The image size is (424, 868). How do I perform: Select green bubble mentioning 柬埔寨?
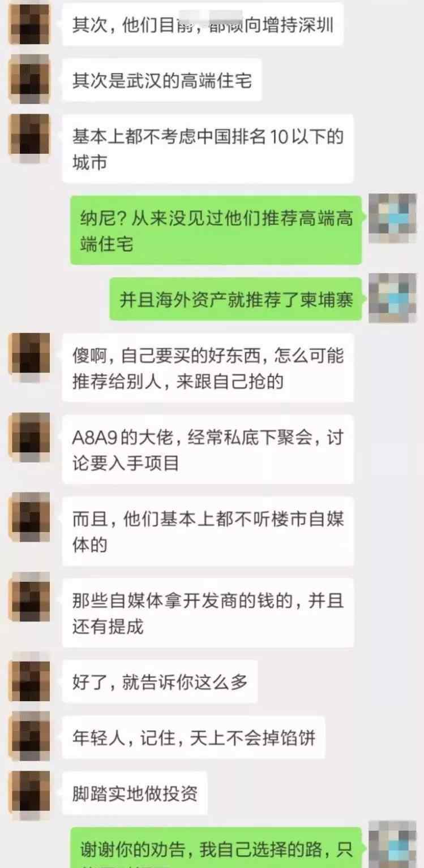[x=235, y=299]
